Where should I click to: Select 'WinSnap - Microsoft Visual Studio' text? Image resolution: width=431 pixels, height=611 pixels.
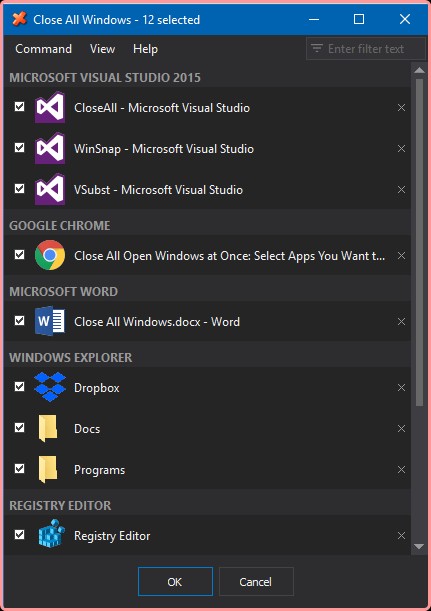pyautogui.click(x=164, y=148)
